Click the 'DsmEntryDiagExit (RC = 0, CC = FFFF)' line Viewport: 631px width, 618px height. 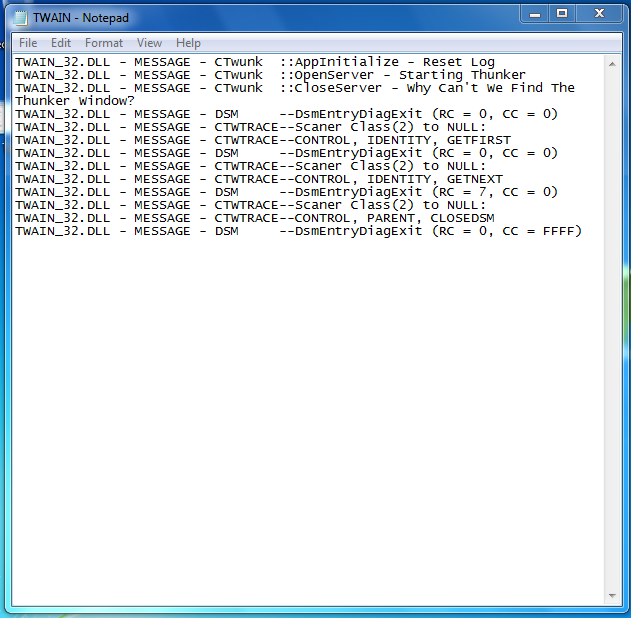click(299, 231)
